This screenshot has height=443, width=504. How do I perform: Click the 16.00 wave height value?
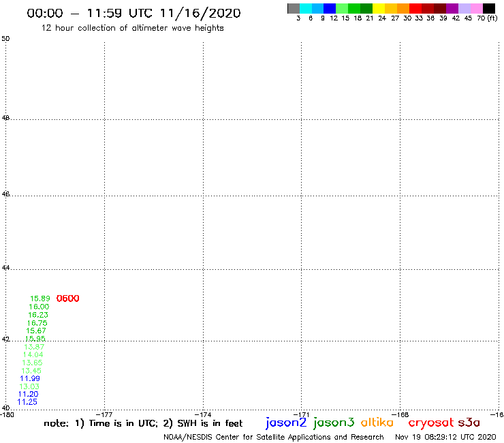pos(39,307)
